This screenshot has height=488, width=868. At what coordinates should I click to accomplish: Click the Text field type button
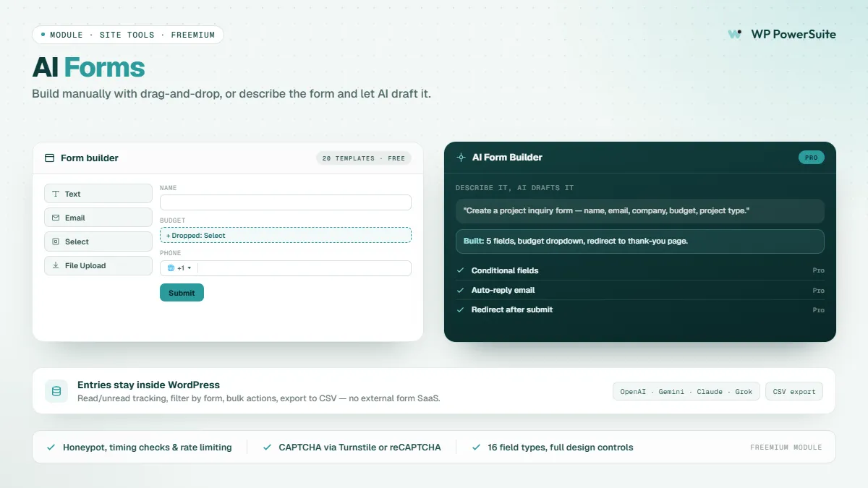98,194
